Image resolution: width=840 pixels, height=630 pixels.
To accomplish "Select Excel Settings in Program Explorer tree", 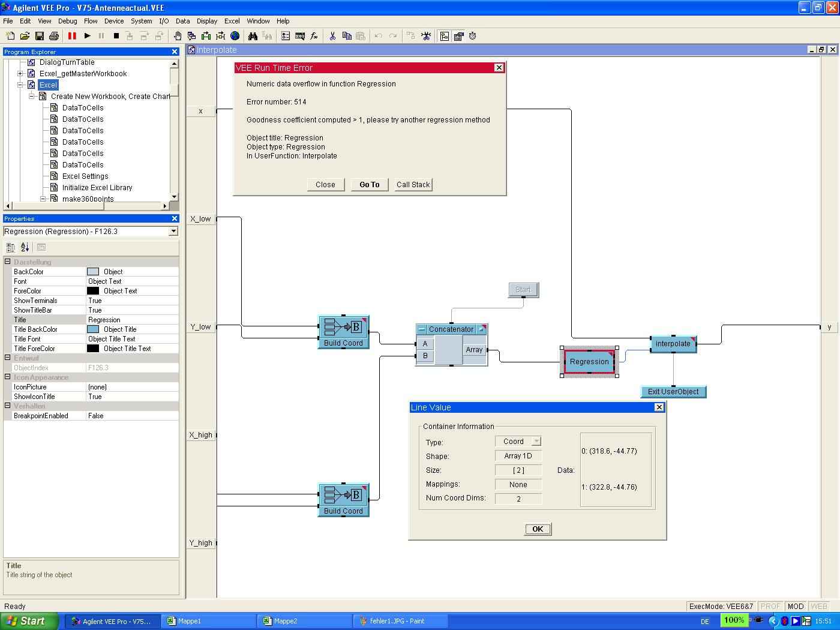I will 85,176.
